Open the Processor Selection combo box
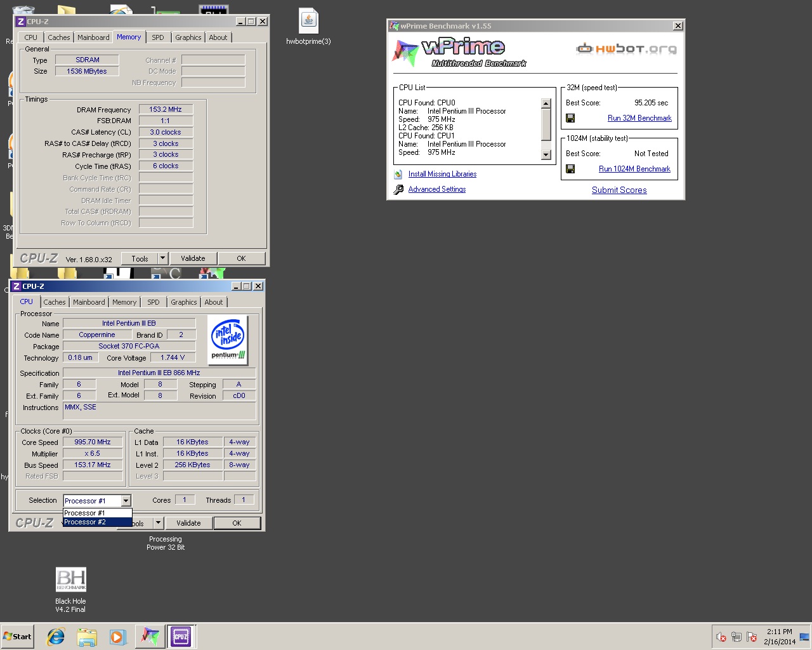 97,501
